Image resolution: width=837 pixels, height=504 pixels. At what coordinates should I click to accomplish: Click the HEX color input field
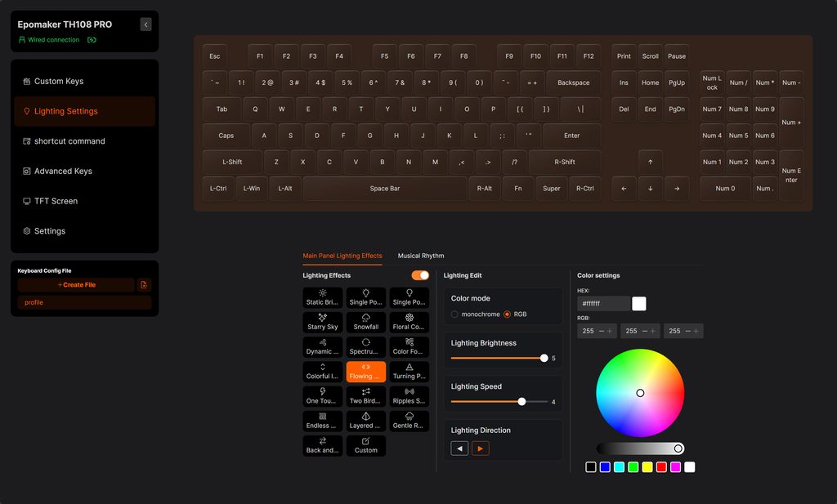coord(604,304)
